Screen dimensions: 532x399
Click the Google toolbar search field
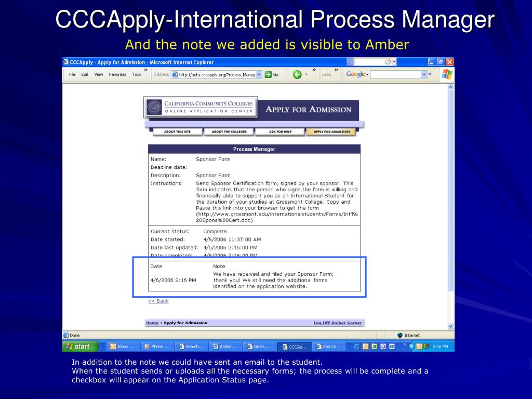[x=395, y=74]
